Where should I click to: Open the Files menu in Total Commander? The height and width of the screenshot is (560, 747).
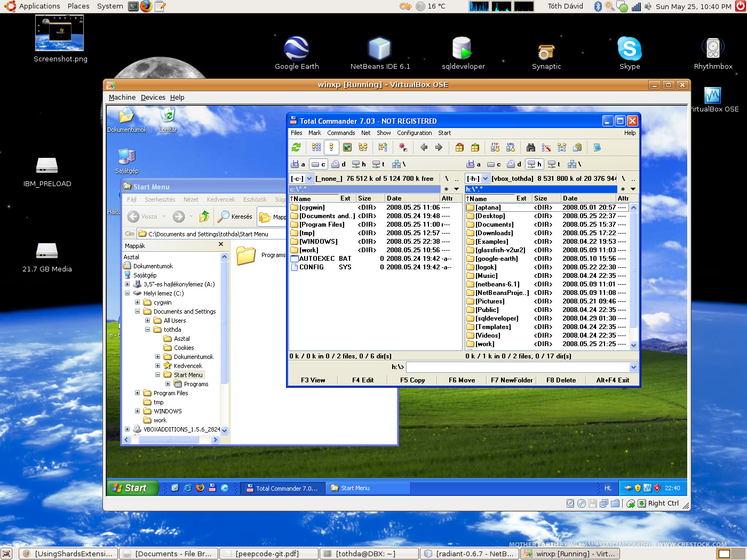(297, 133)
